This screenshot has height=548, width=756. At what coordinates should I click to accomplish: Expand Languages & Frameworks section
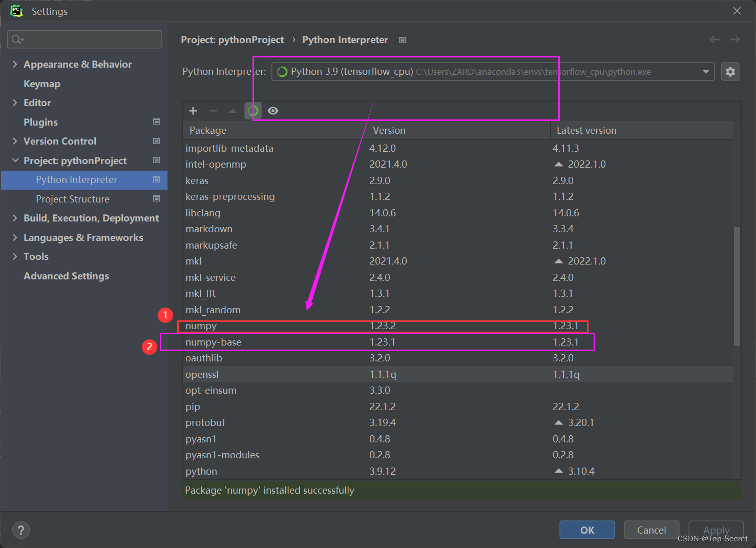(15, 237)
